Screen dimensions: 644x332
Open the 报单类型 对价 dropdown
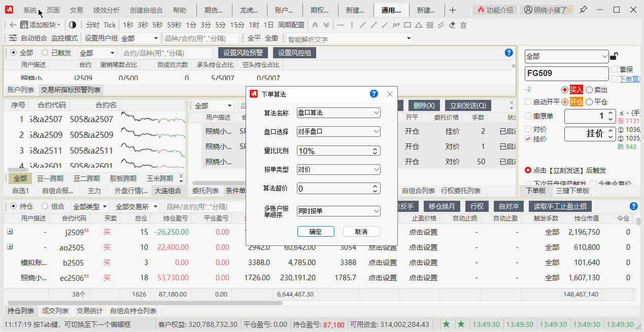338,169
